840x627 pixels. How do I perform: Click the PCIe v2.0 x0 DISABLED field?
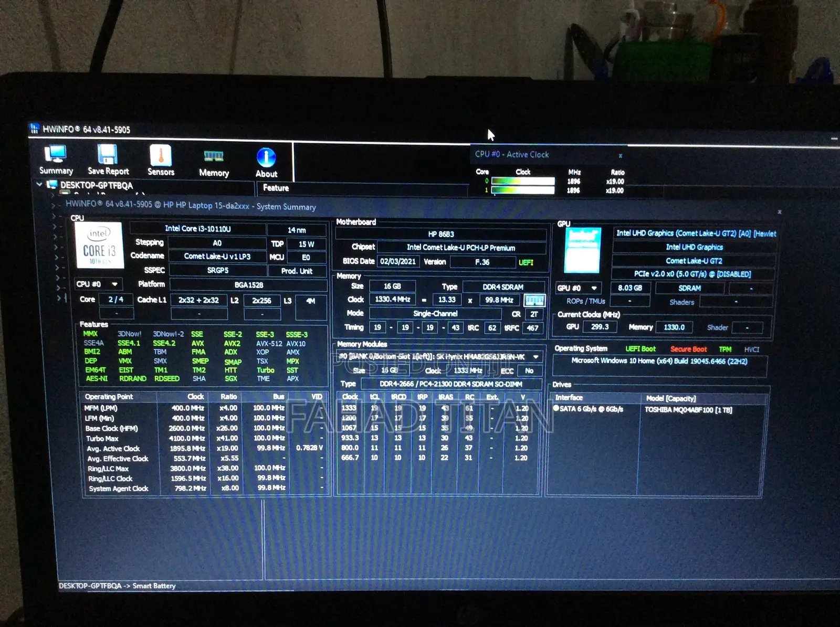tap(693, 274)
